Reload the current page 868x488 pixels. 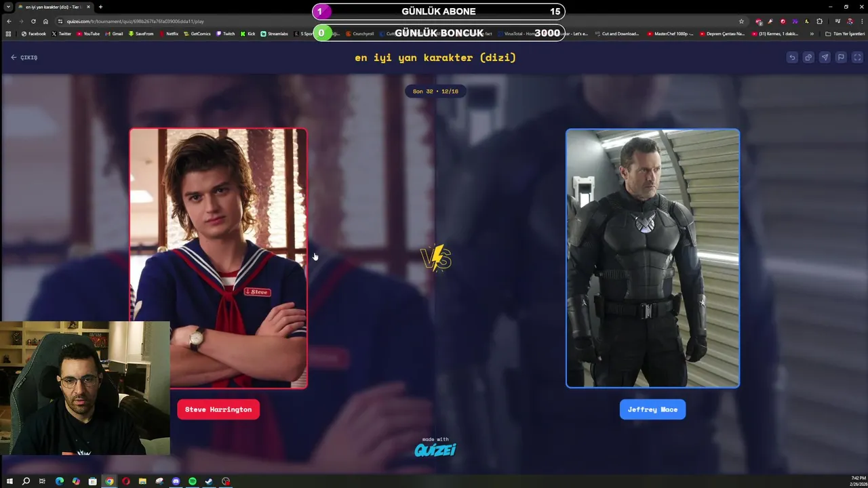tap(33, 21)
